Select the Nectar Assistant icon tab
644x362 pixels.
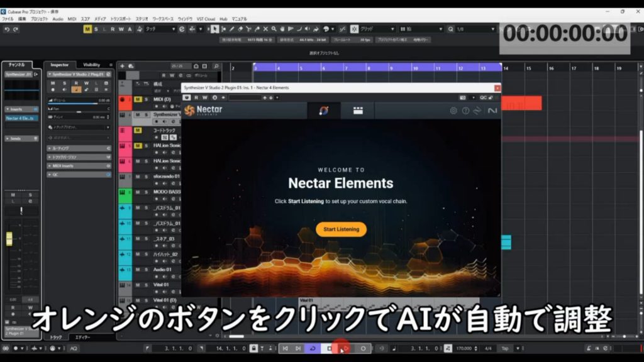pos(324,111)
